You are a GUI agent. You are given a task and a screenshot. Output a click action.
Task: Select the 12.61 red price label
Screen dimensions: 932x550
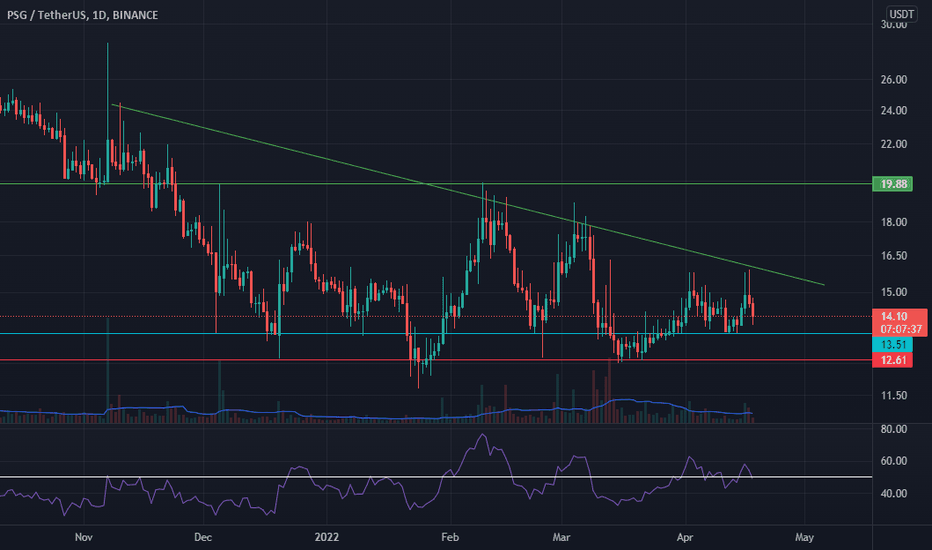pos(892,360)
